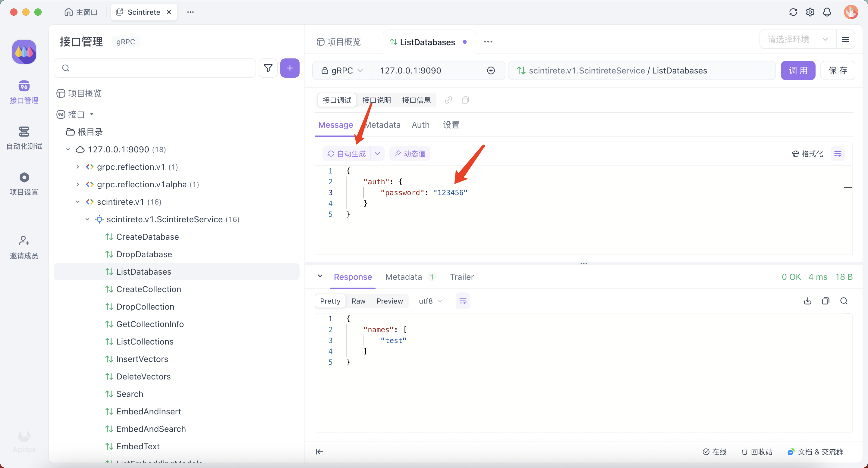
Task: Click the 回收站 trash entry
Action: [757, 451]
